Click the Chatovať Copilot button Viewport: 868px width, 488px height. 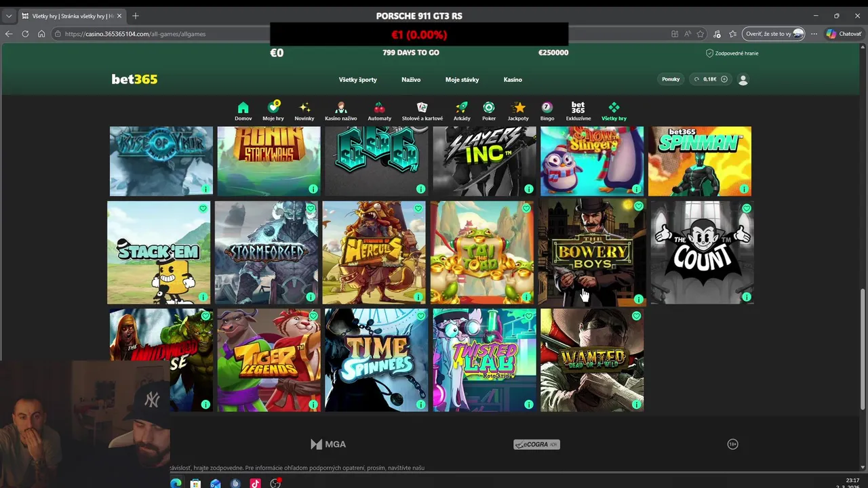pyautogui.click(x=844, y=34)
